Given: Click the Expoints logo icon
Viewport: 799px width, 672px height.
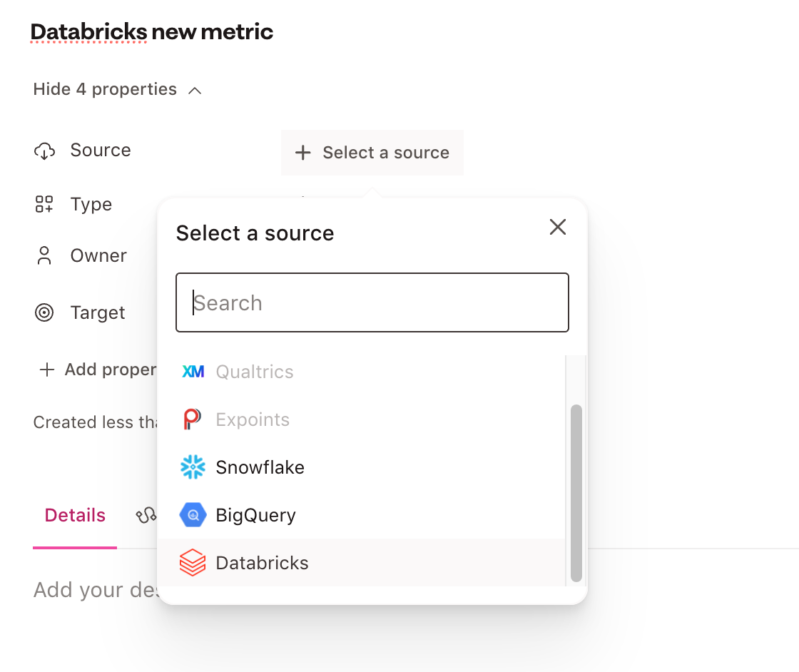Looking at the screenshot, I should (x=192, y=419).
